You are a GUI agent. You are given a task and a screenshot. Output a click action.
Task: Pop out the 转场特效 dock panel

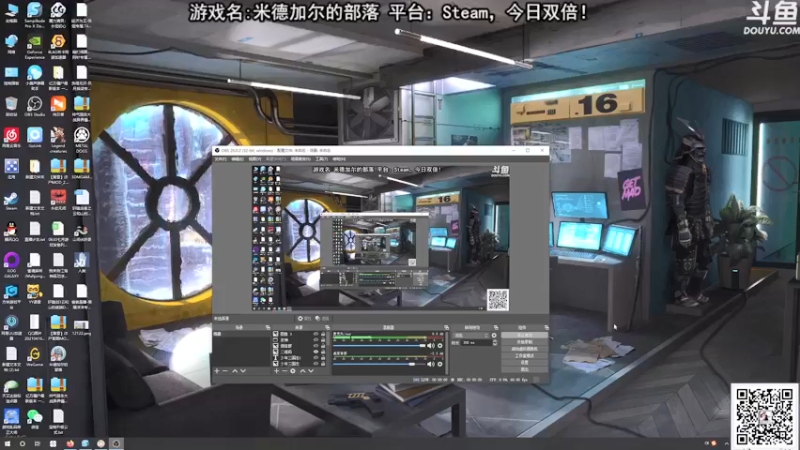(496, 328)
